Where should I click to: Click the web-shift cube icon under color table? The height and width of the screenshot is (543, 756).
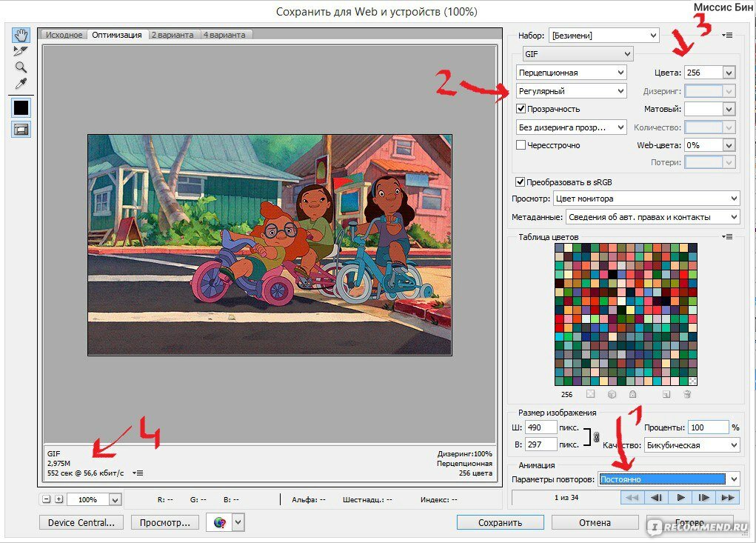tap(612, 394)
